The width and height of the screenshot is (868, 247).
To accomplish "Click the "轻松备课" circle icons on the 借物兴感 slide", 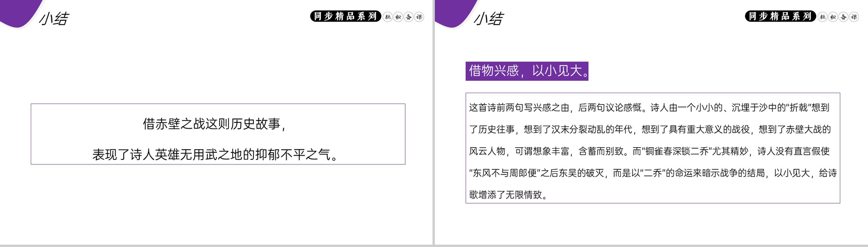I will 838,17.
